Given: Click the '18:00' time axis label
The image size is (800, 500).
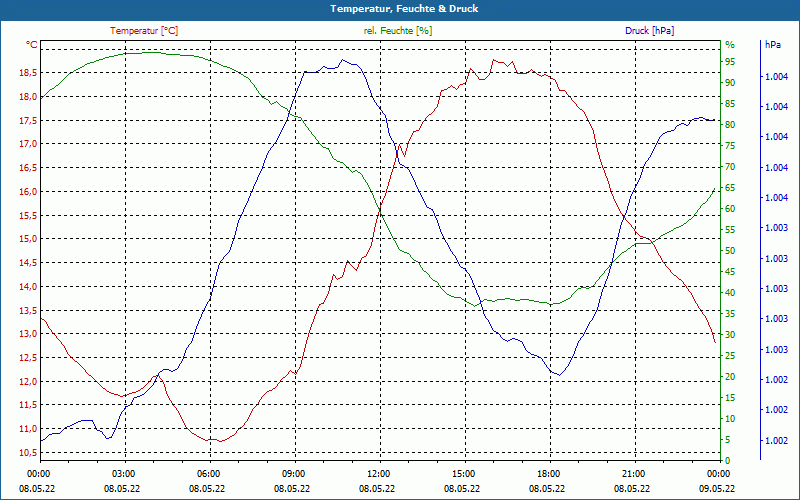Looking at the screenshot, I should click(547, 473).
